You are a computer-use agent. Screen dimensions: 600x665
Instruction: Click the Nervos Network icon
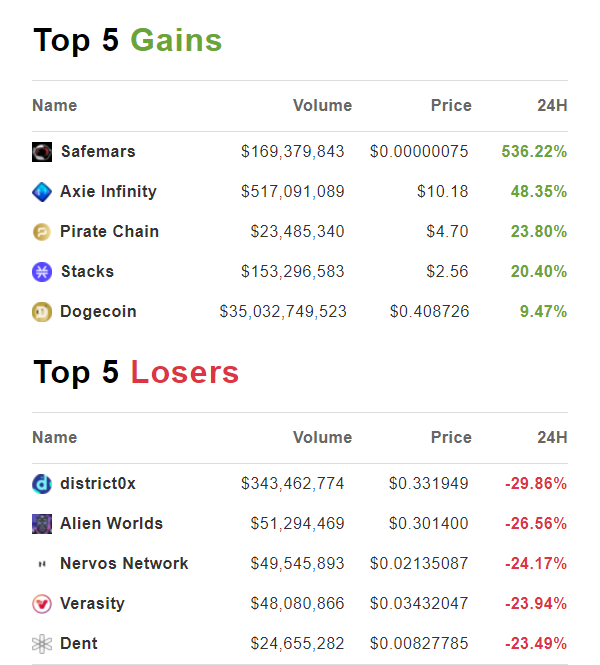[42, 564]
